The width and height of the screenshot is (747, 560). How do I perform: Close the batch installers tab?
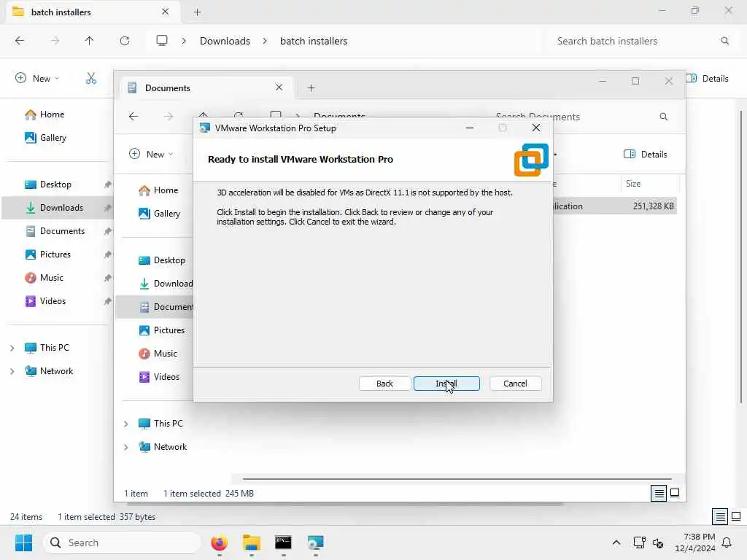[x=166, y=12]
